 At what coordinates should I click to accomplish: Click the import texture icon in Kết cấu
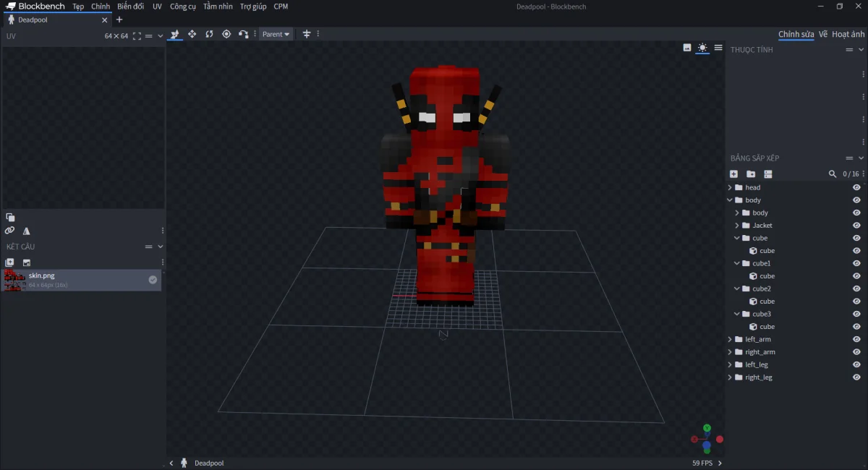(x=27, y=262)
